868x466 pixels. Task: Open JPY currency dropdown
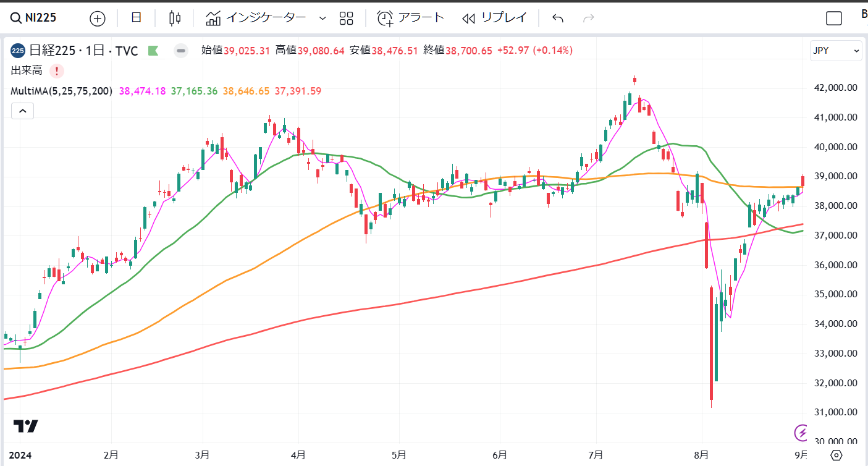tap(836, 51)
